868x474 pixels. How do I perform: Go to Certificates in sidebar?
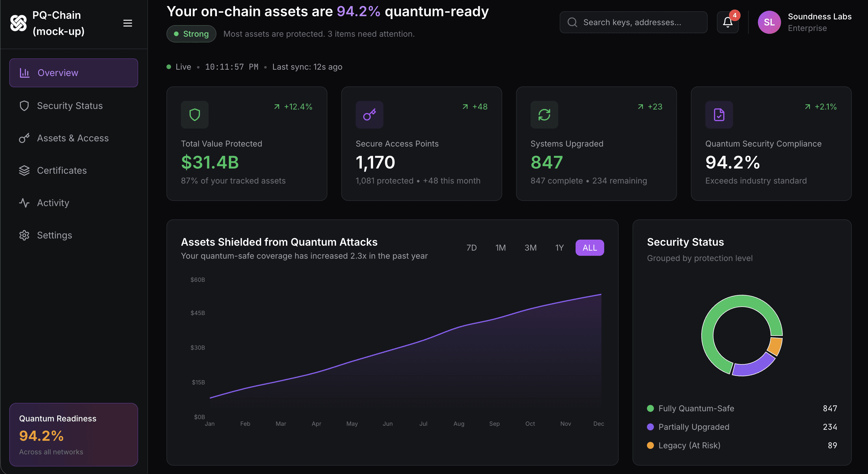(x=62, y=170)
